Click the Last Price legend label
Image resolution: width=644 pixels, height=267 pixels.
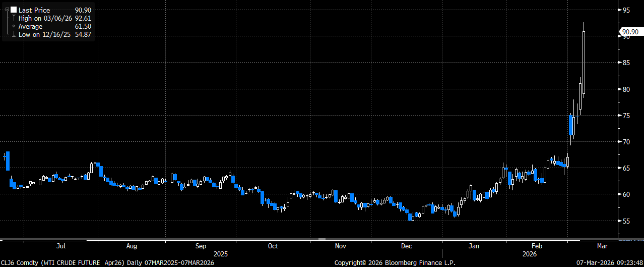pyautogui.click(x=34, y=10)
